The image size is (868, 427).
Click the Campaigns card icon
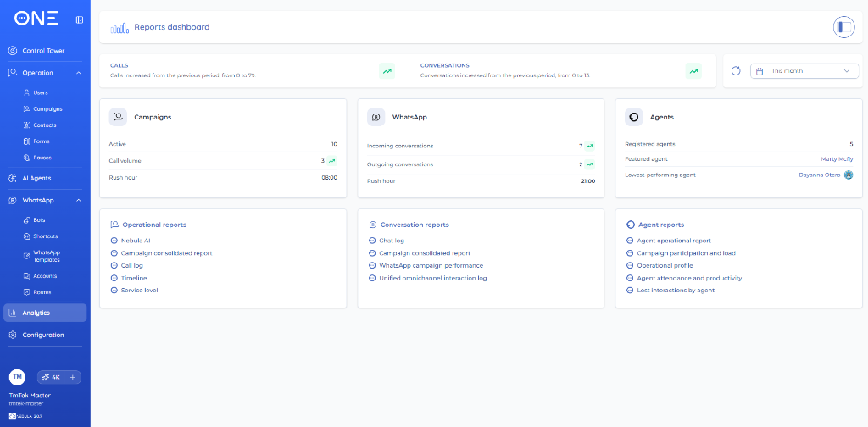pyautogui.click(x=118, y=117)
